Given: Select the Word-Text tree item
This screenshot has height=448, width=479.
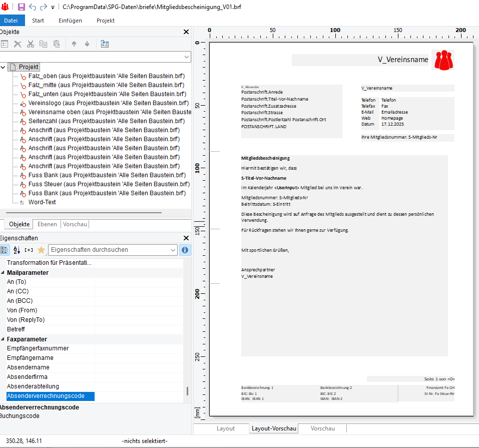Looking at the screenshot, I should pos(42,202).
